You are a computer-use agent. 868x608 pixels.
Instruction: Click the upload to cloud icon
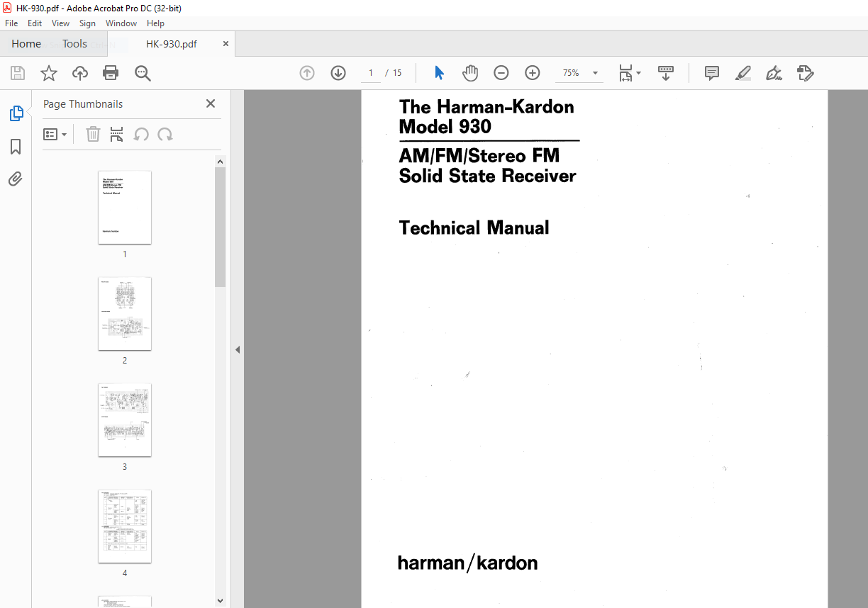pos(80,73)
